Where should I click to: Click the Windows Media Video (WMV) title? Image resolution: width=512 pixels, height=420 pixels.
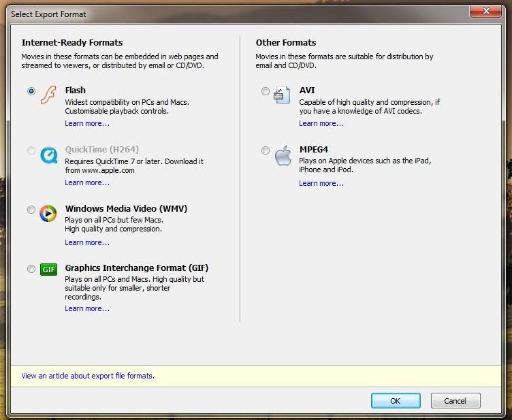tap(127, 208)
